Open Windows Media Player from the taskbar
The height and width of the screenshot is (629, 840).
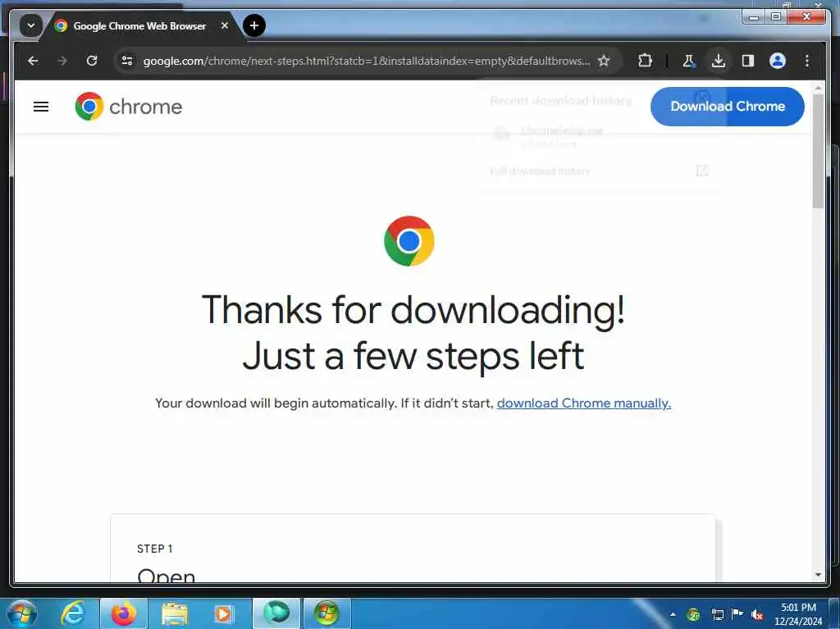tap(223, 613)
